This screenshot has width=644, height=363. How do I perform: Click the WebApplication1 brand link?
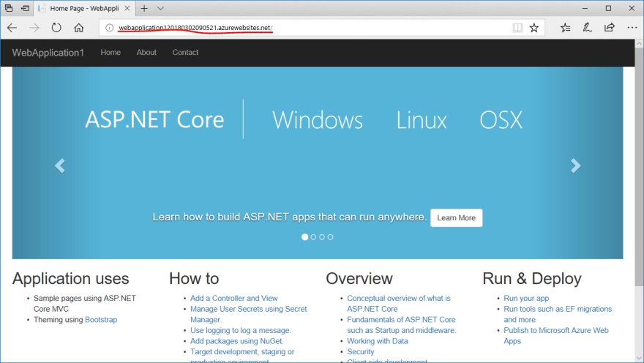(x=48, y=53)
